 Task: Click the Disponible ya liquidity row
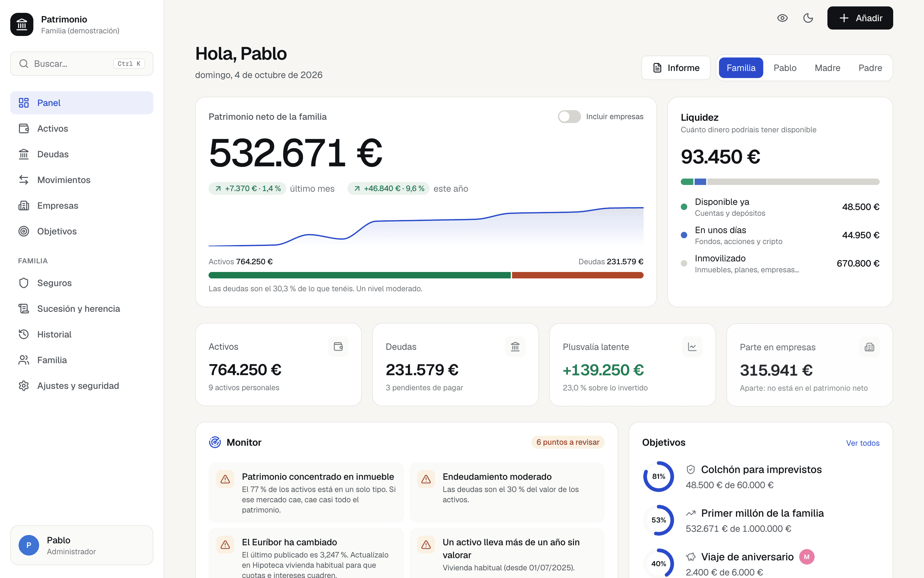pyautogui.click(x=780, y=207)
